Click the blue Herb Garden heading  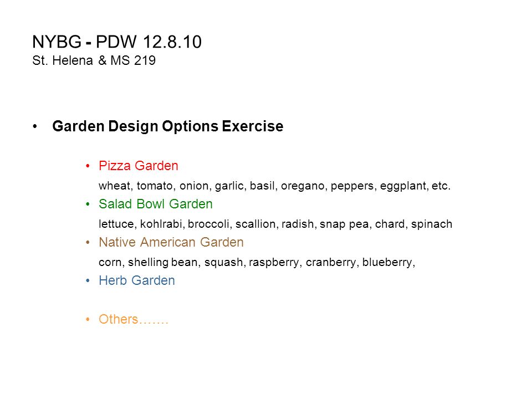click(x=137, y=280)
